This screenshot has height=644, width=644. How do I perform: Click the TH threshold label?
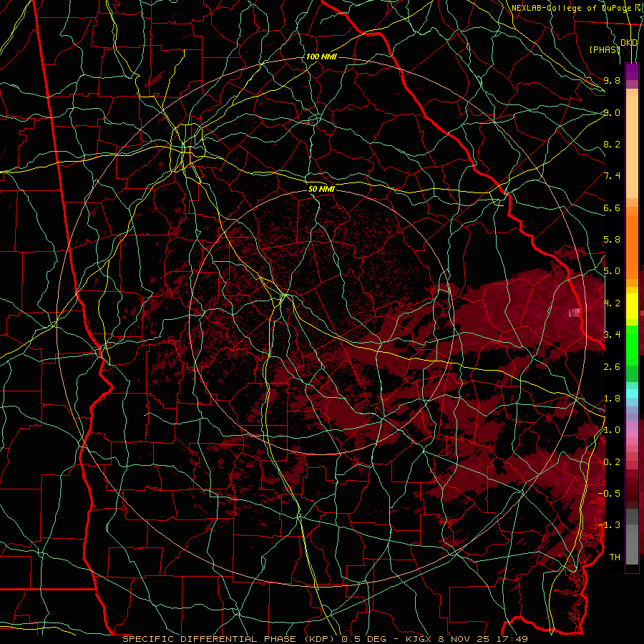click(x=615, y=557)
